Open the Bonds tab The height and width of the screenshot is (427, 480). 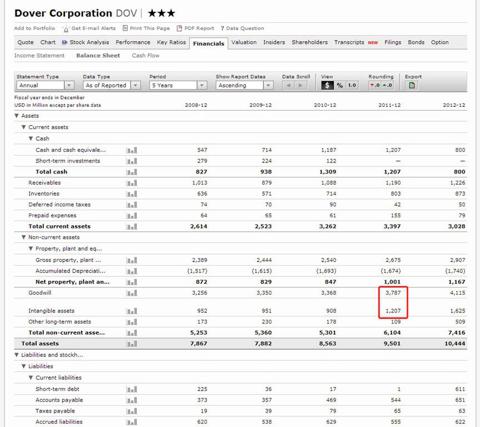(x=416, y=42)
